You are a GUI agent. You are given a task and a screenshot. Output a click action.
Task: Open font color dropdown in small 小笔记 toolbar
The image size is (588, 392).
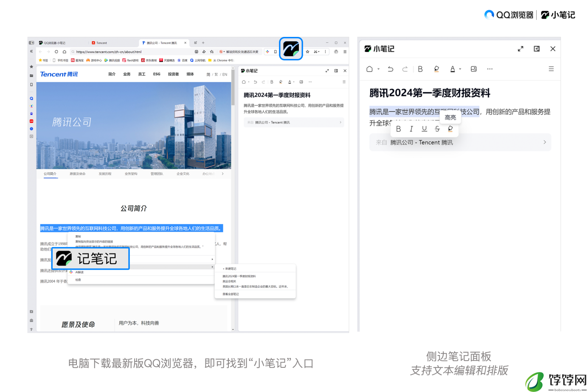click(294, 82)
